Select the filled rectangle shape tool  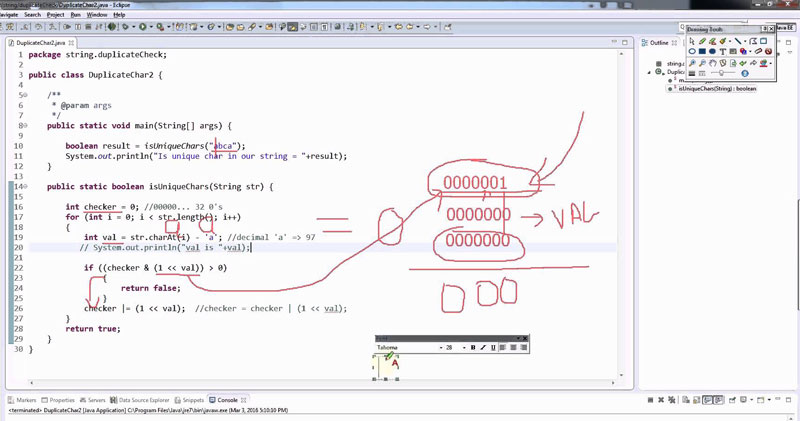[x=704, y=52]
